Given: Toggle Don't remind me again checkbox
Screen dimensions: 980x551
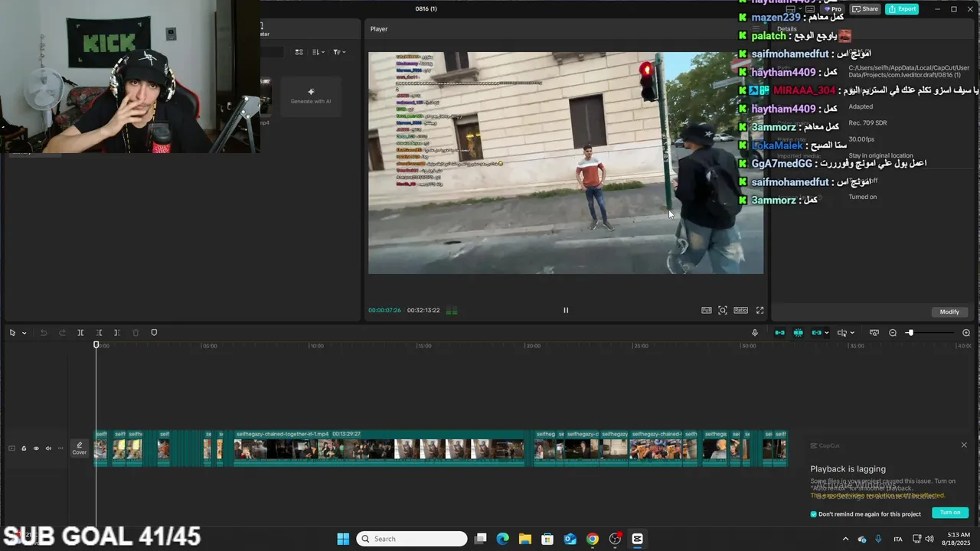Looking at the screenshot, I should (814, 514).
